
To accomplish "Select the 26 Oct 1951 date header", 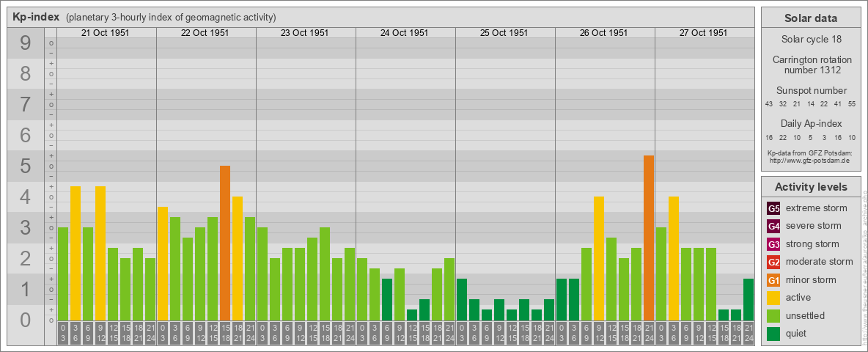I will [x=605, y=33].
